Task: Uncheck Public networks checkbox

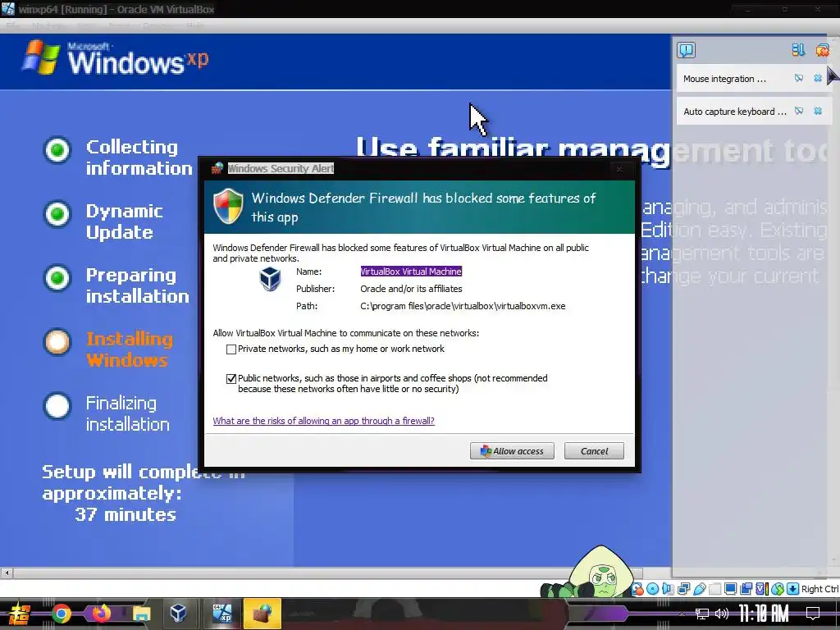Action: pyautogui.click(x=231, y=379)
